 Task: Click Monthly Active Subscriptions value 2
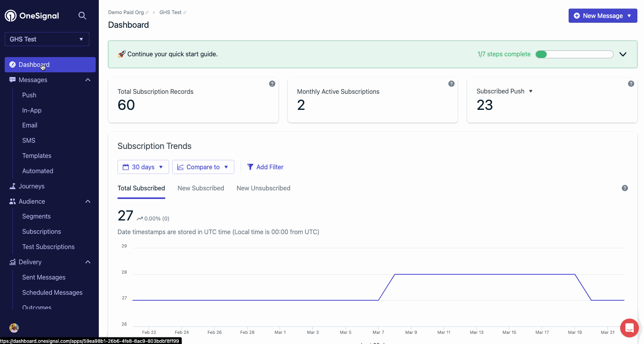(301, 105)
